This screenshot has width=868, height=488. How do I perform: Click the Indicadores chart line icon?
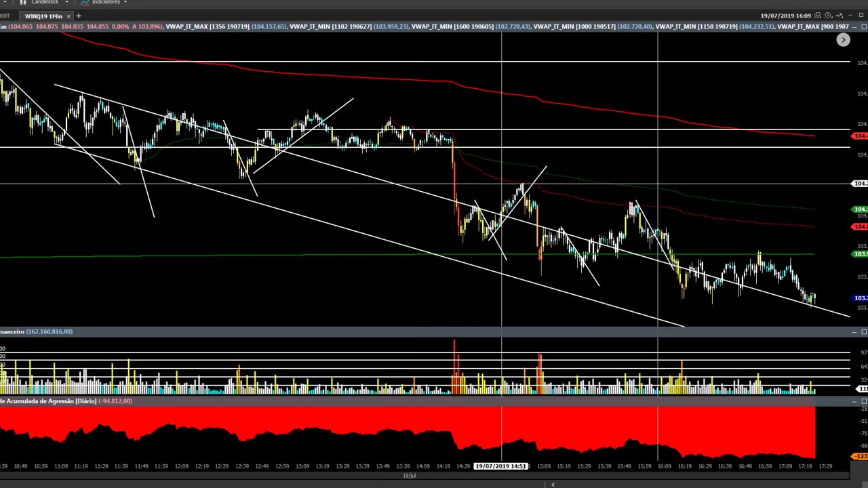point(85,2)
